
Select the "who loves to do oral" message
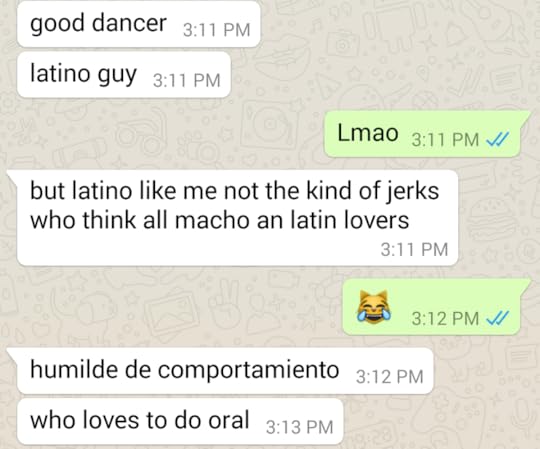tap(180, 421)
